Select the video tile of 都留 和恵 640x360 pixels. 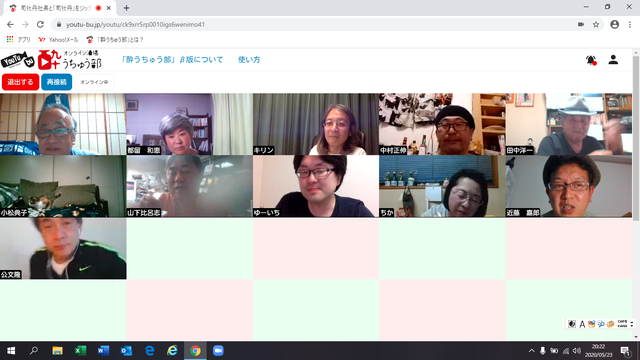point(189,124)
